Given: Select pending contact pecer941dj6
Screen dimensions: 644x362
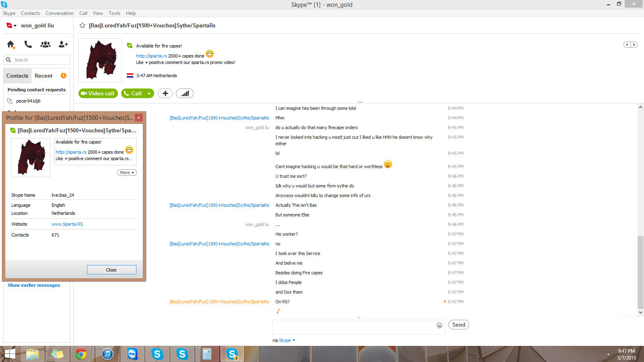Looking at the screenshot, I should click(x=28, y=101).
